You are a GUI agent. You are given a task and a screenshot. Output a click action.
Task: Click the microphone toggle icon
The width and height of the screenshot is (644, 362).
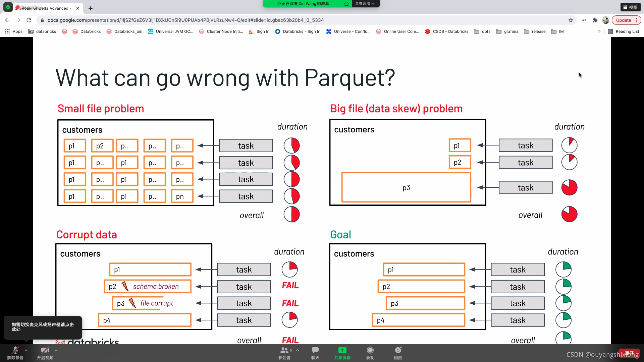(15, 351)
